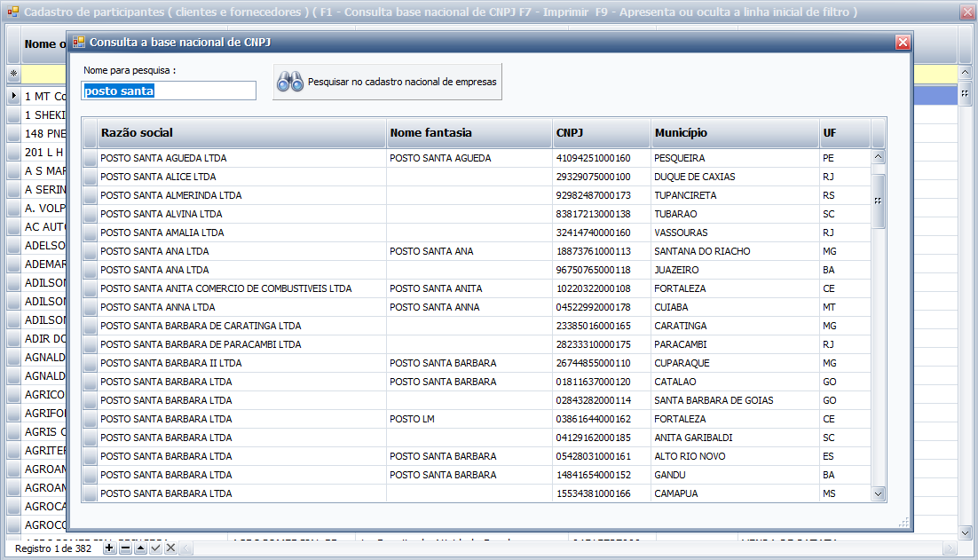Select CNPJ 41094251000160 cell
This screenshot has width=978, height=560.
click(x=602, y=158)
